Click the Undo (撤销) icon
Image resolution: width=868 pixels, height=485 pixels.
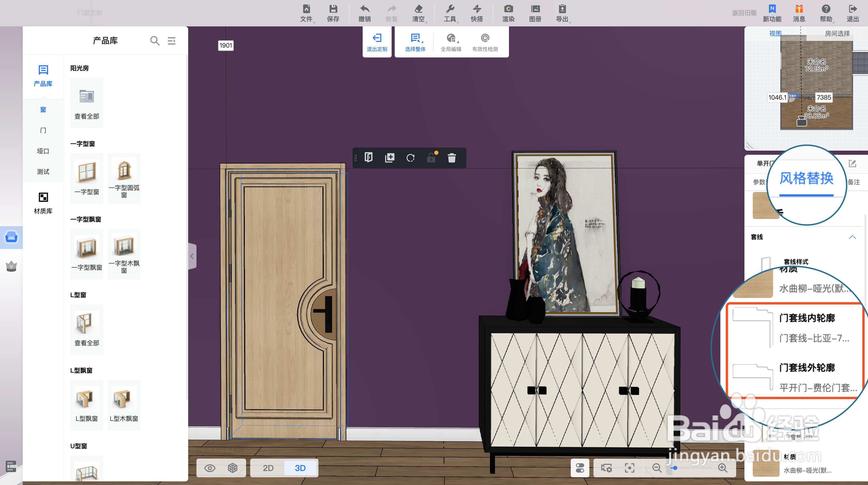[x=364, y=13]
